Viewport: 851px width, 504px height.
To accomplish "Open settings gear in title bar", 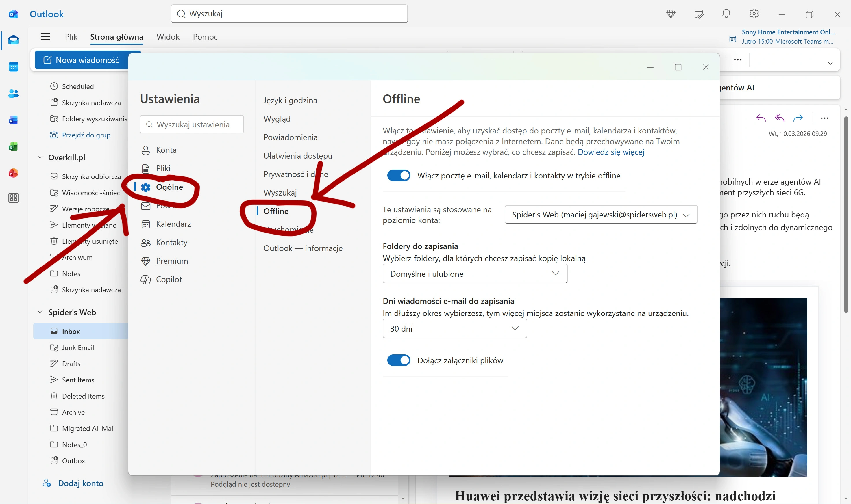I will tap(754, 14).
